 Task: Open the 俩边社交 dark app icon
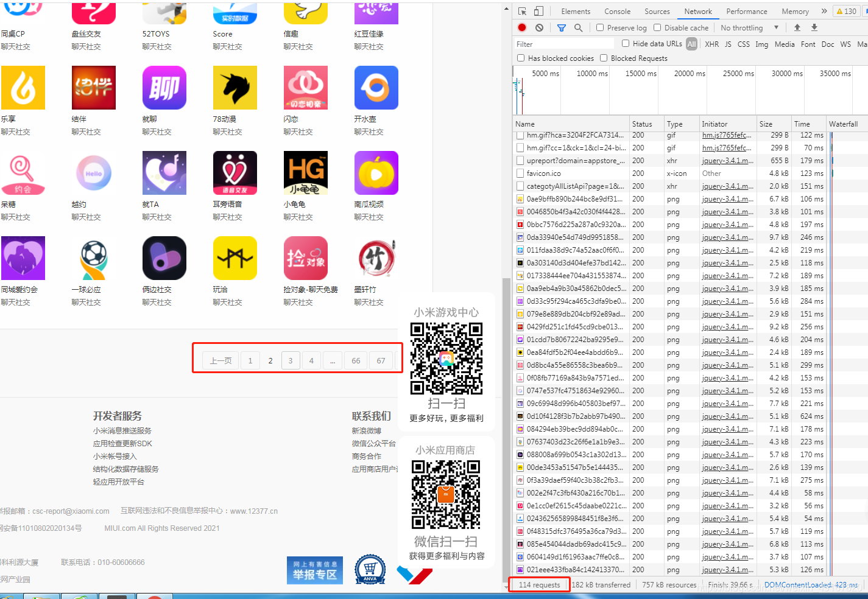pos(164,258)
